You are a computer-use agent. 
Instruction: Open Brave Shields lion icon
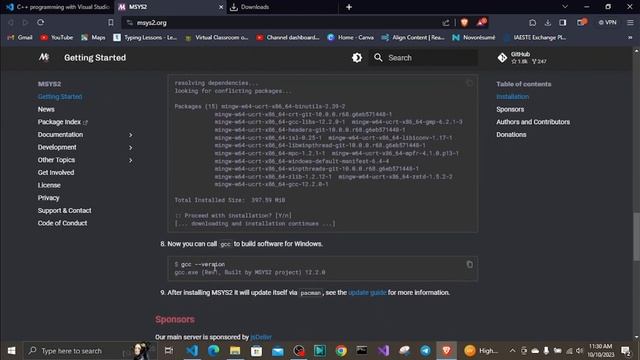(464, 22)
